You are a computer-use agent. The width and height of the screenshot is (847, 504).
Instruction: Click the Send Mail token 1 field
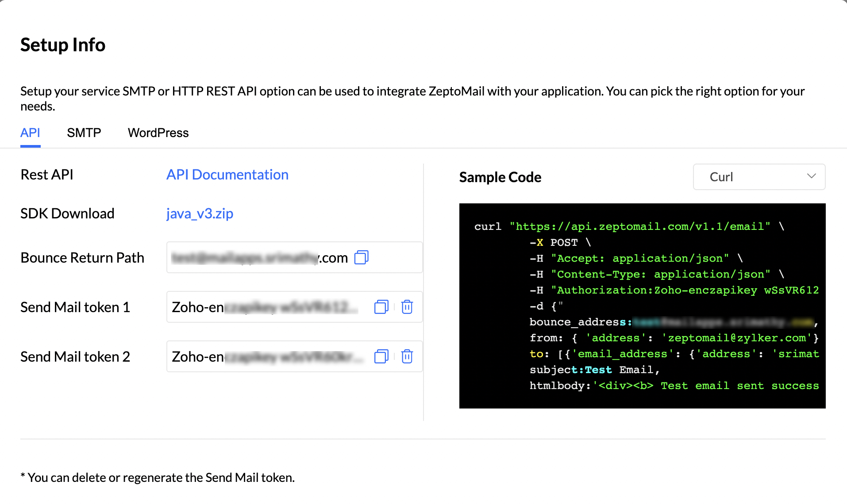(266, 307)
